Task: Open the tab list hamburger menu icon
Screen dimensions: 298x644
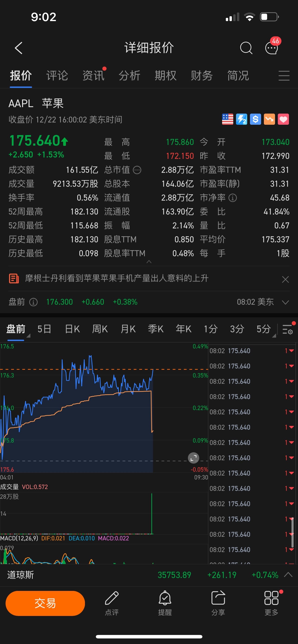Action: (x=284, y=76)
